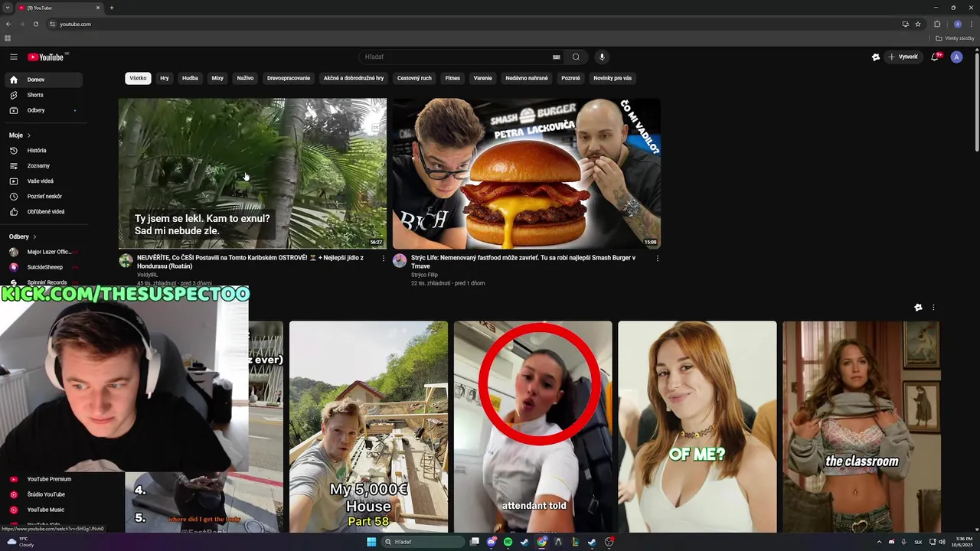Open Shorts from the sidebar
The width and height of the screenshot is (980, 551).
[43, 95]
